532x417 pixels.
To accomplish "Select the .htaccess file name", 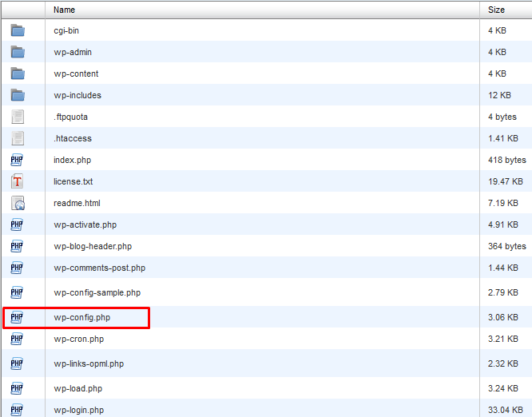I will 73,138.
